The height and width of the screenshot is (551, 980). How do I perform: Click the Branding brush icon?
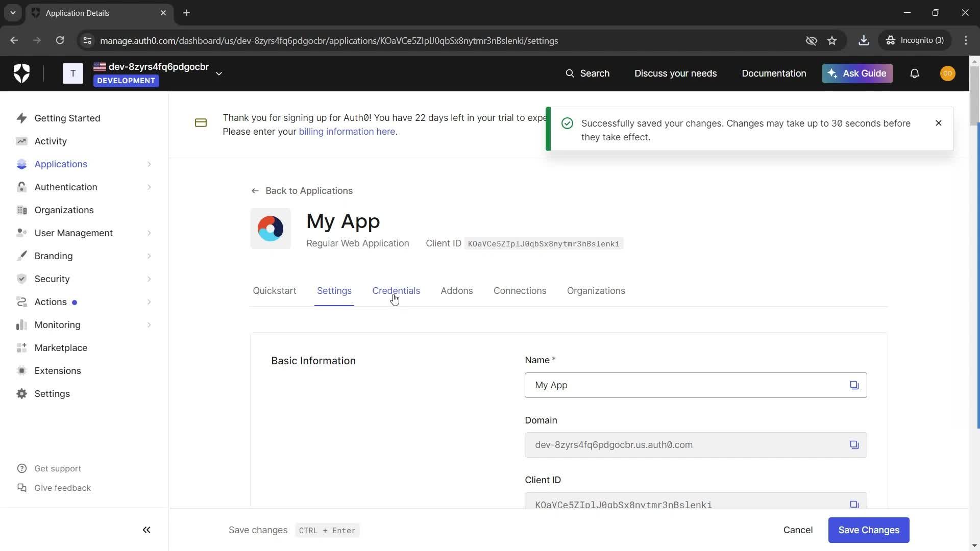[21, 256]
